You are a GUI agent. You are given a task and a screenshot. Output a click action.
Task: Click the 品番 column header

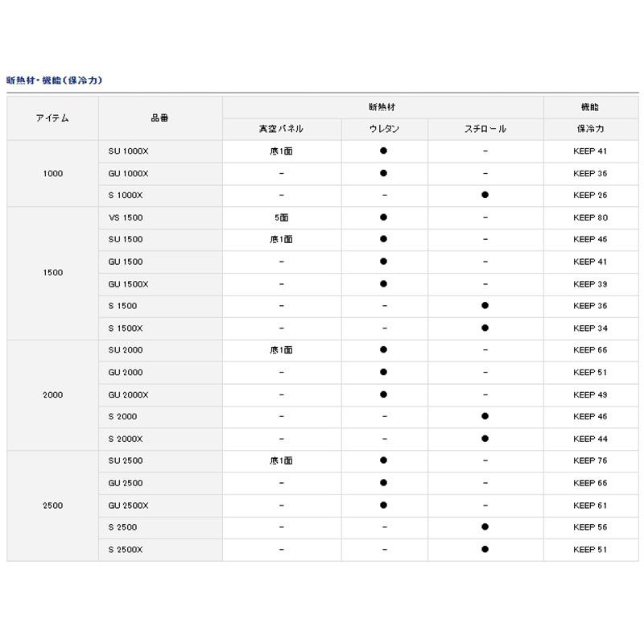(159, 118)
